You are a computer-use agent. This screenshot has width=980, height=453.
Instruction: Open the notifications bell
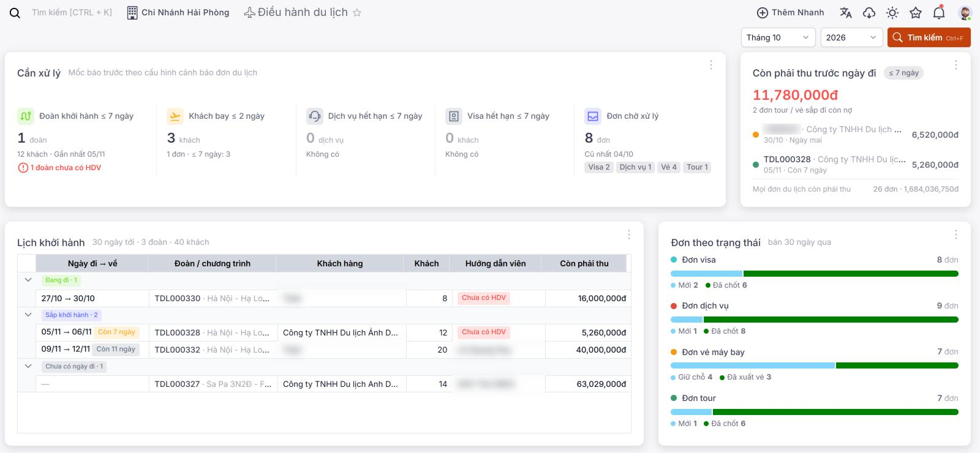pos(939,13)
